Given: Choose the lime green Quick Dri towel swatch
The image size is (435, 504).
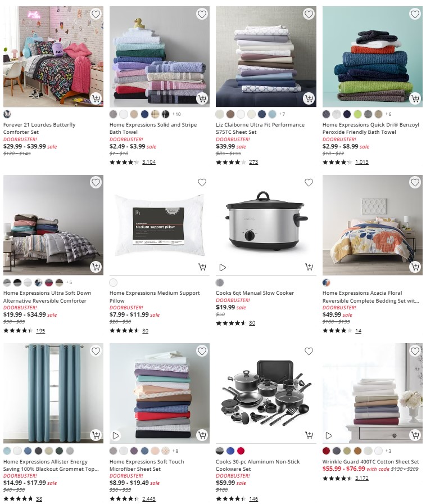Looking at the screenshot, I should pos(357,114).
